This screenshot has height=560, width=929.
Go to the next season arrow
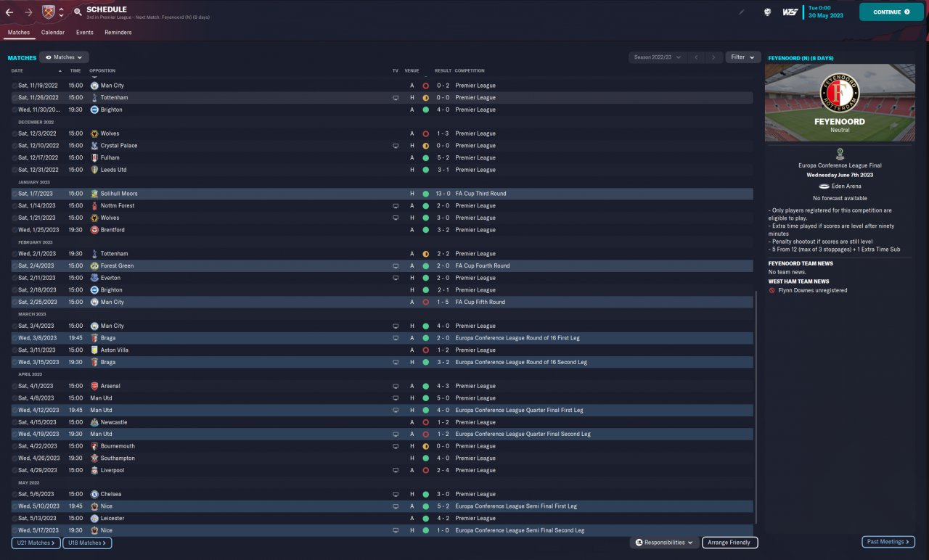tap(714, 57)
